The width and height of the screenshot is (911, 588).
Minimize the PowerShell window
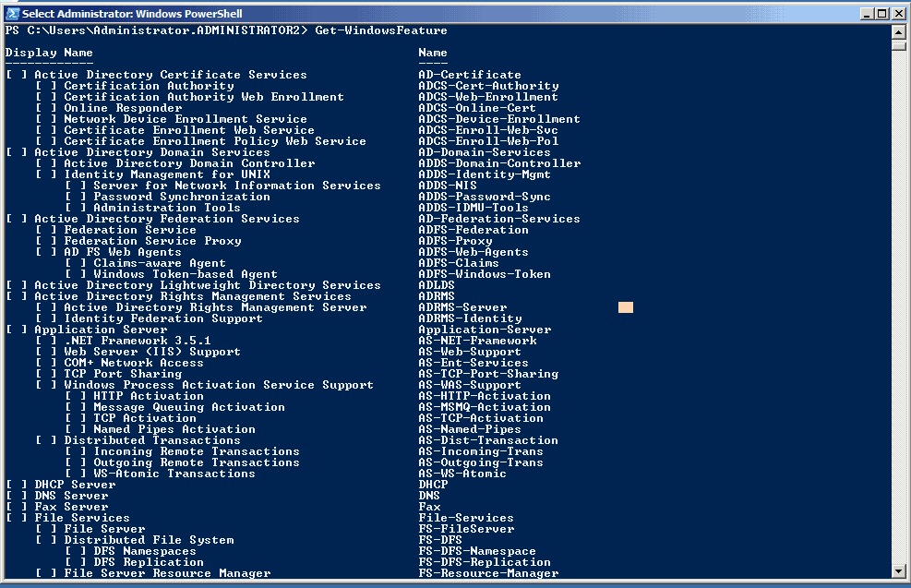[867, 13]
